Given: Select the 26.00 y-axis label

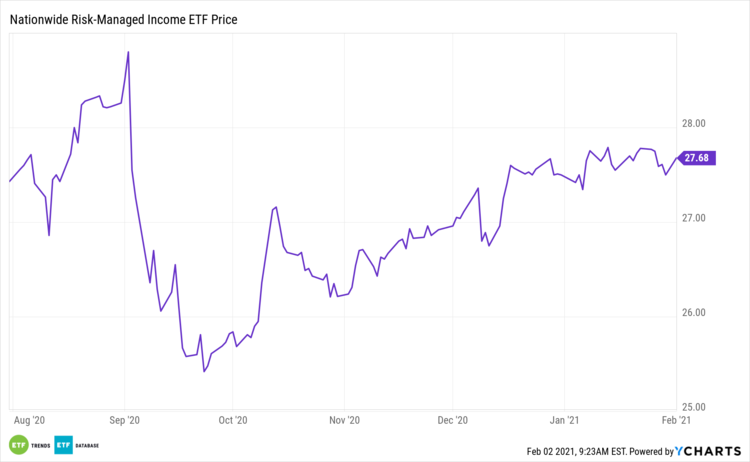Looking at the screenshot, I should point(692,313).
